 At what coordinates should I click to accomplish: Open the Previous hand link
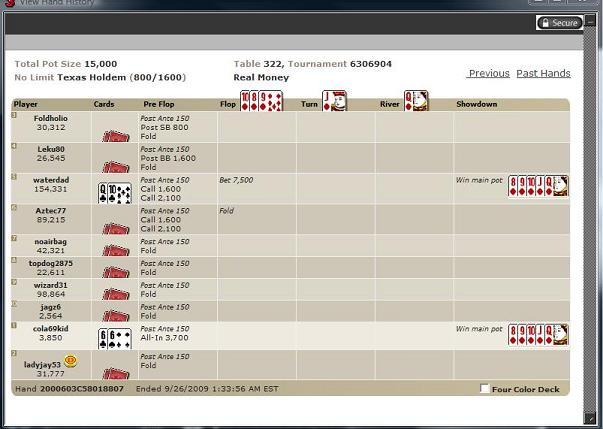488,73
